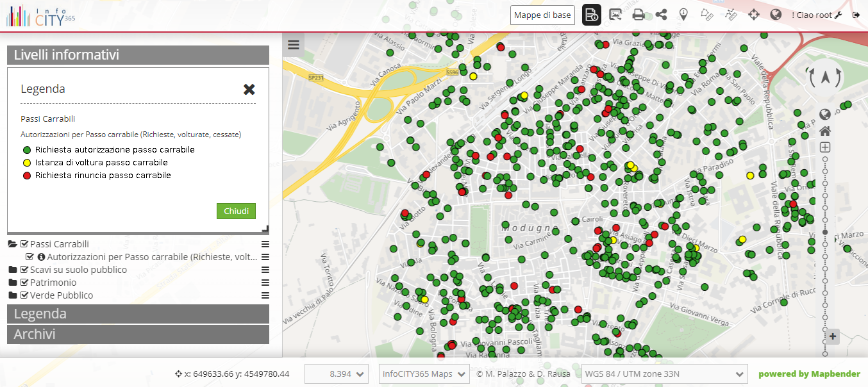
Task: Click the Passi Carrabili heading in legend
Action: pos(48,119)
